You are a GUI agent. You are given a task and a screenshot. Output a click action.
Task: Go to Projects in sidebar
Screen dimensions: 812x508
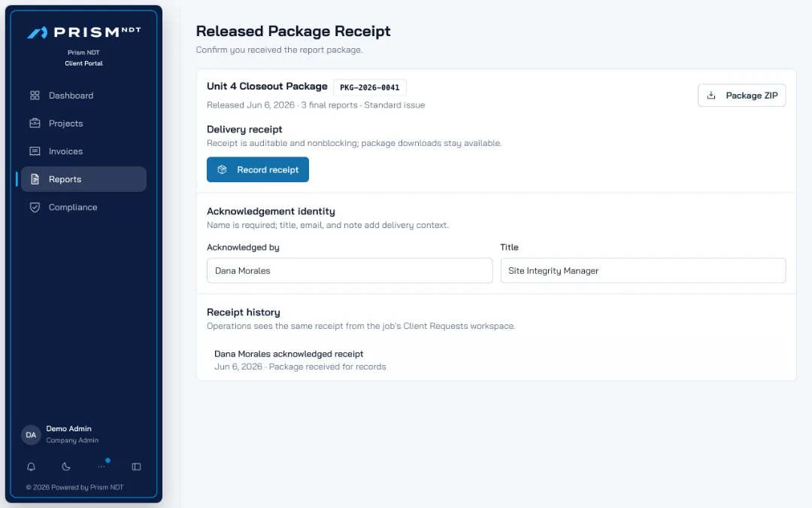[84, 123]
